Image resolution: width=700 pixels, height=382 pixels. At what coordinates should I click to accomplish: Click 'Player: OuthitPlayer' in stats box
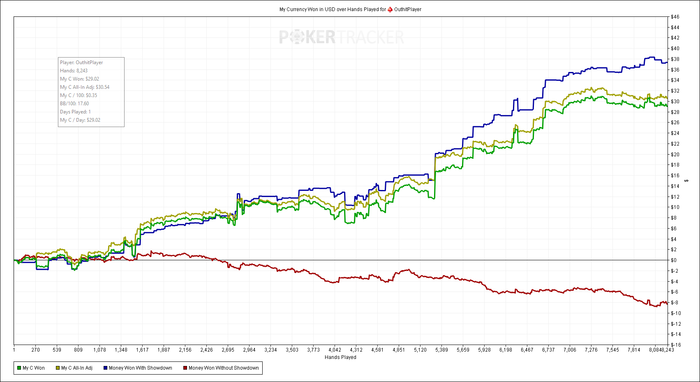[81, 62]
